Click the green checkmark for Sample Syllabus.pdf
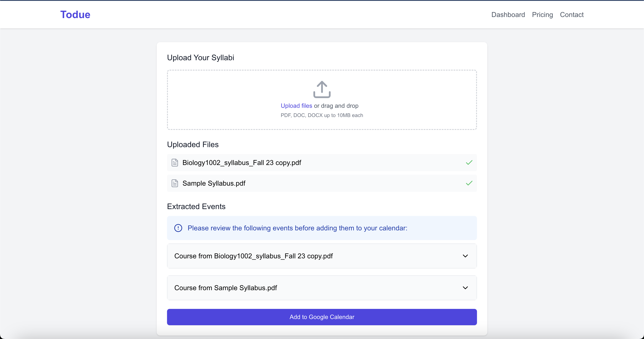 [469, 183]
